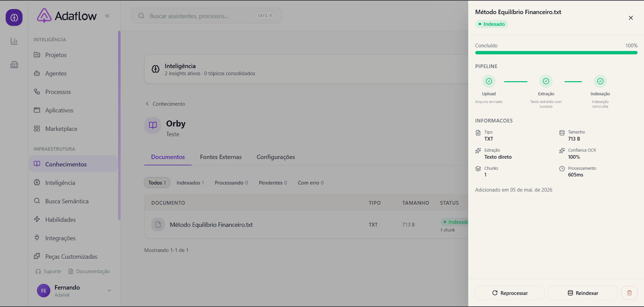Click the Peças Customizadas puzzle icon
This screenshot has width=644, height=307.
[x=37, y=256]
